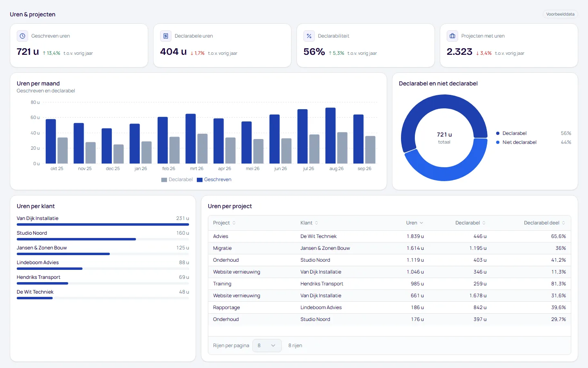Image resolution: width=588 pixels, height=368 pixels.
Task: Click the 1.839 u hours cell
Action: pyautogui.click(x=415, y=236)
